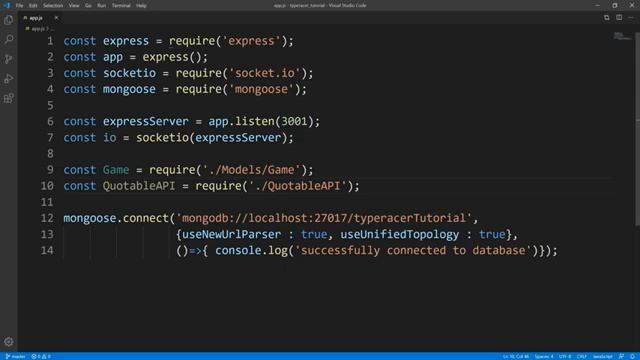Click the io variable on line 7
This screenshot has height=360, width=640.
[109, 138]
